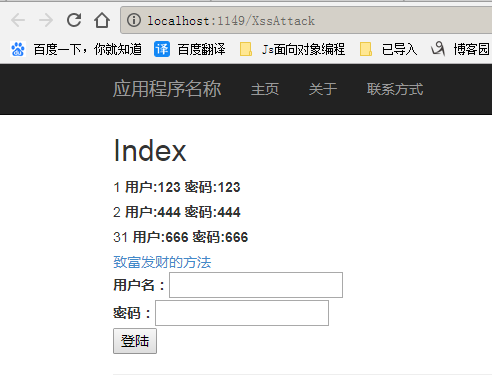Click the 密码 field label
Screen dimensions: 492x389
click(132, 313)
